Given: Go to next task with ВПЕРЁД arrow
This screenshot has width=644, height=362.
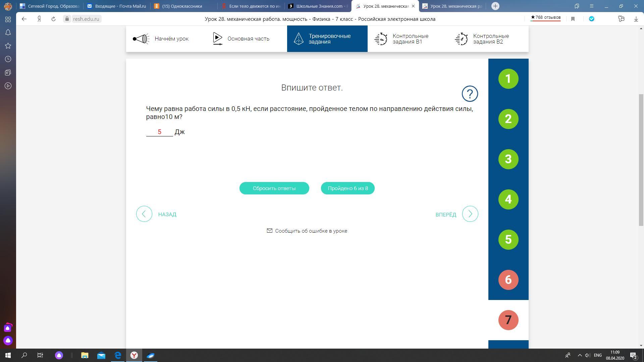Looking at the screenshot, I should click(x=470, y=214).
